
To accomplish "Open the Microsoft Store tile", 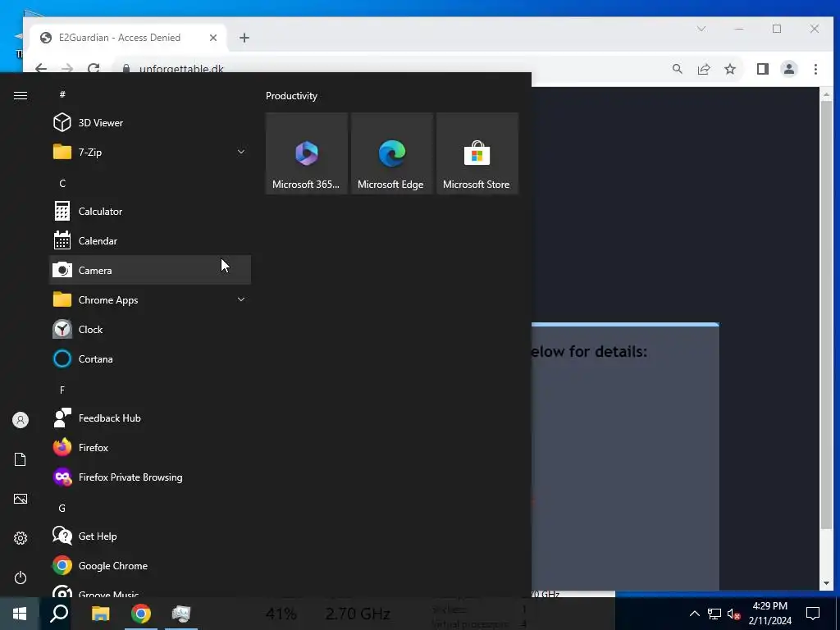I will [x=477, y=153].
